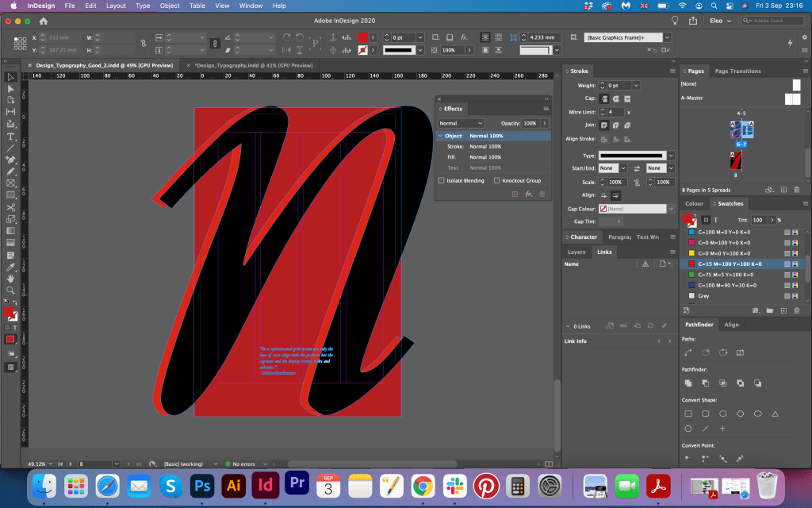Image resolution: width=812 pixels, height=508 pixels.
Task: Convert shape to triangle in Pathfinder
Action: click(775, 414)
